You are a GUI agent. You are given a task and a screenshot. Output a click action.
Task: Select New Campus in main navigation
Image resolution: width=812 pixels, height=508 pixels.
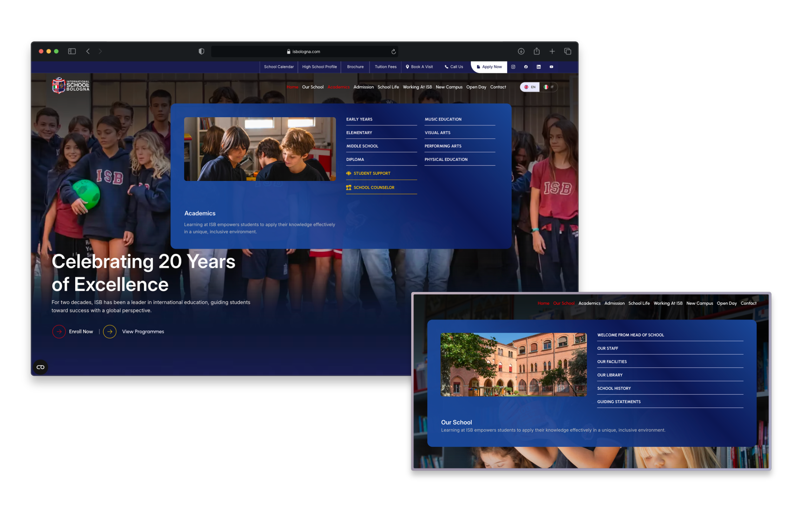(449, 87)
